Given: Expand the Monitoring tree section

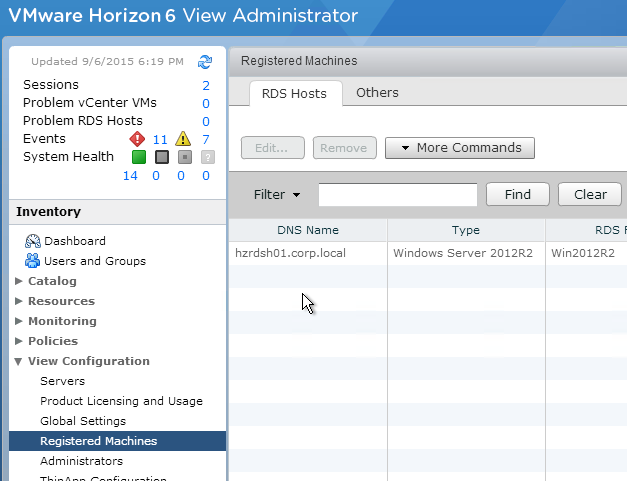Looking at the screenshot, I should 18,321.
